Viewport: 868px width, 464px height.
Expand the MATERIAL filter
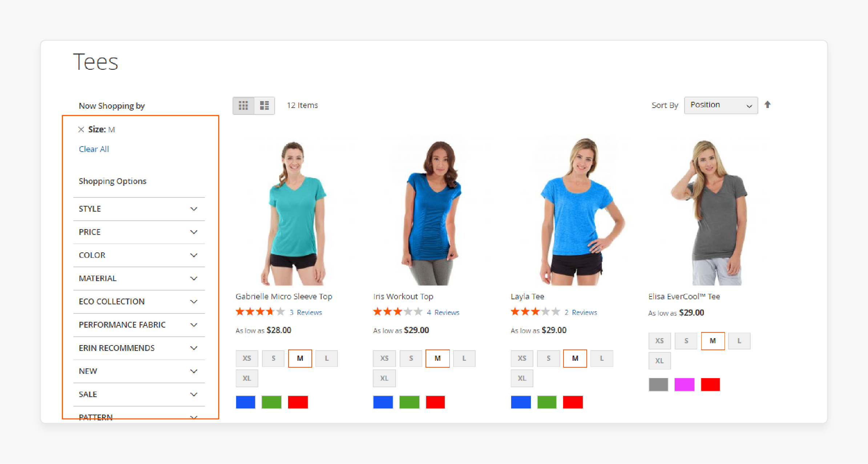point(139,279)
